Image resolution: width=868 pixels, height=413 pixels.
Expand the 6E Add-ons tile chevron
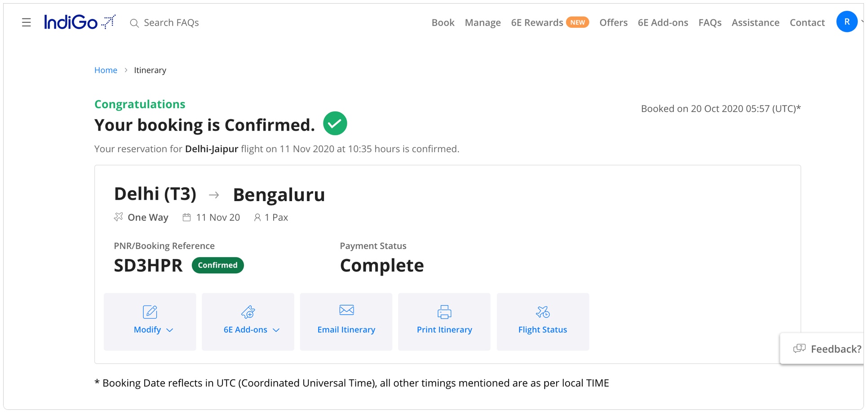tap(276, 330)
